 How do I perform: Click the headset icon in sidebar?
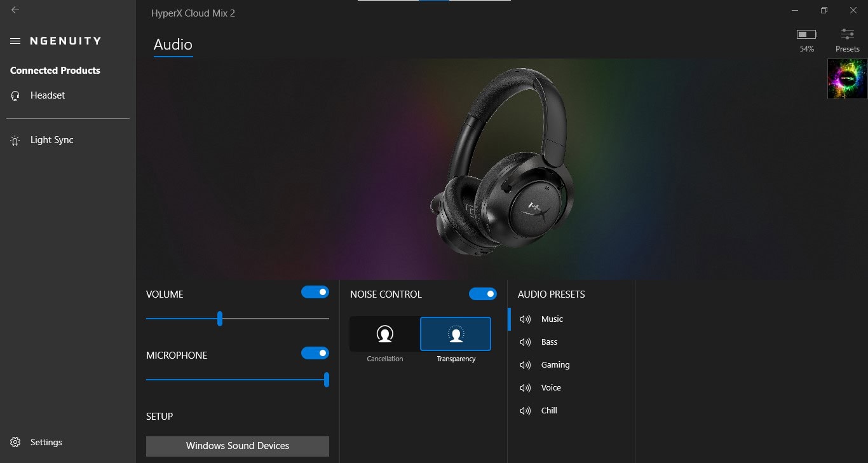click(15, 95)
